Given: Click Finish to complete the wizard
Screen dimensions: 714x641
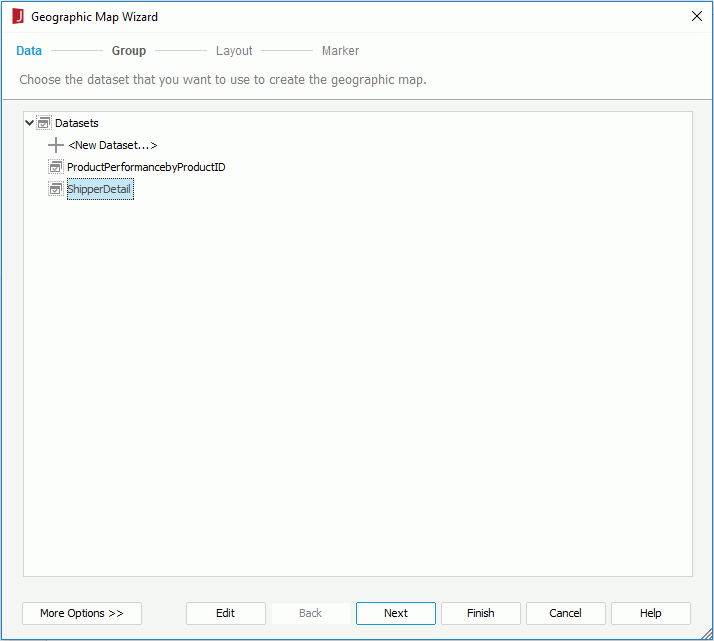Looking at the screenshot, I should click(481, 613).
